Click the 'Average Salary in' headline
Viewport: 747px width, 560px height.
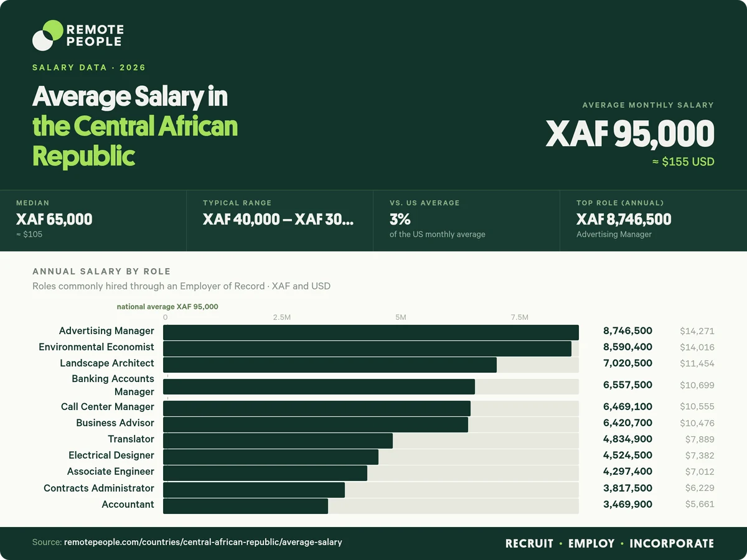tap(130, 97)
